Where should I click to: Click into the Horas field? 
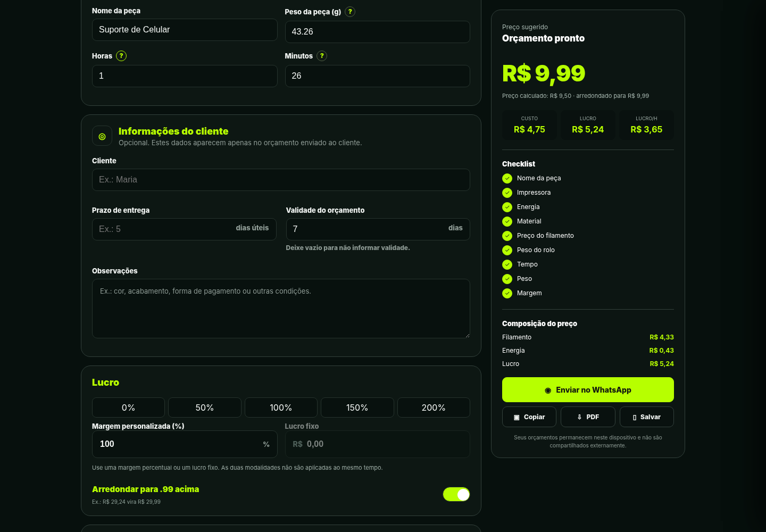[x=185, y=76]
